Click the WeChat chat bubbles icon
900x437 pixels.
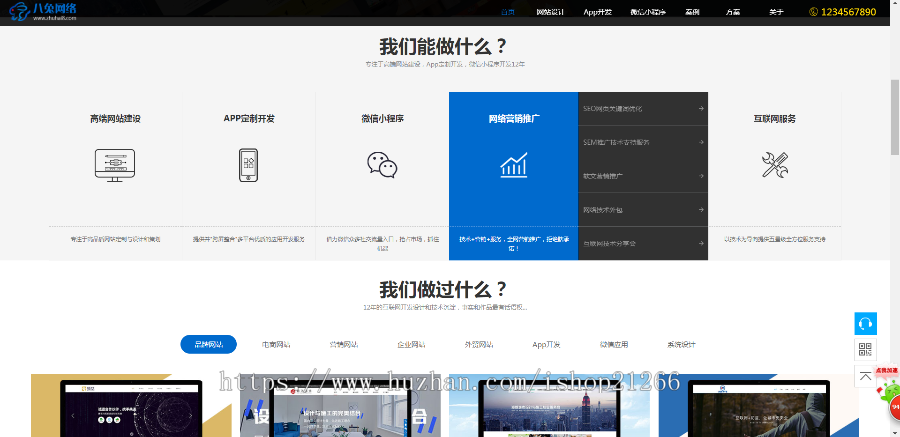point(382,165)
